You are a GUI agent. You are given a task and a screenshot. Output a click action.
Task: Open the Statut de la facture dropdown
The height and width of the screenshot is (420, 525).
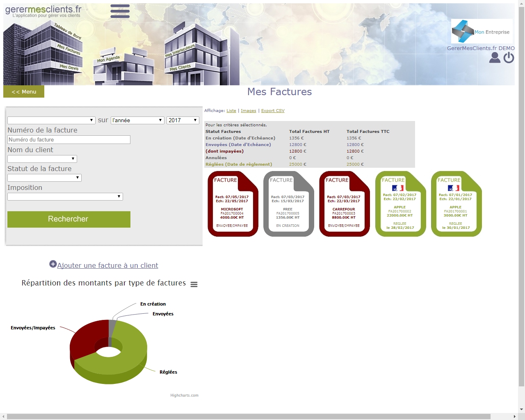coord(44,178)
